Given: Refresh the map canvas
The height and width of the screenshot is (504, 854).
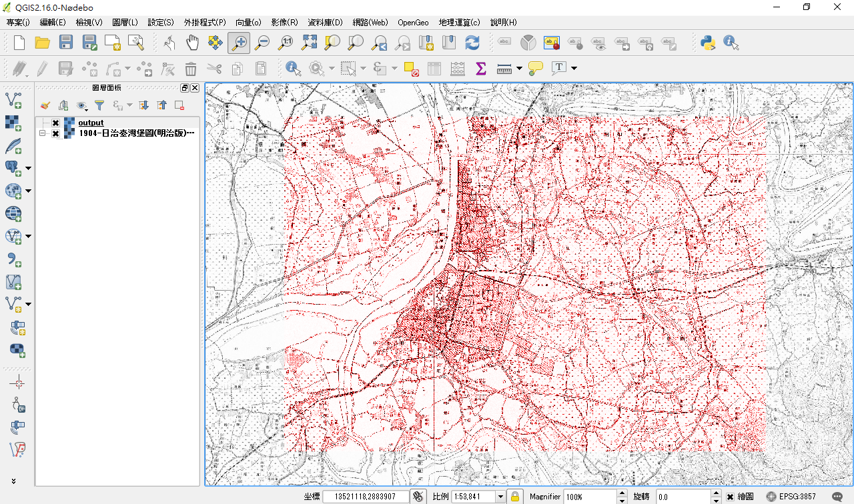Looking at the screenshot, I should click(472, 43).
